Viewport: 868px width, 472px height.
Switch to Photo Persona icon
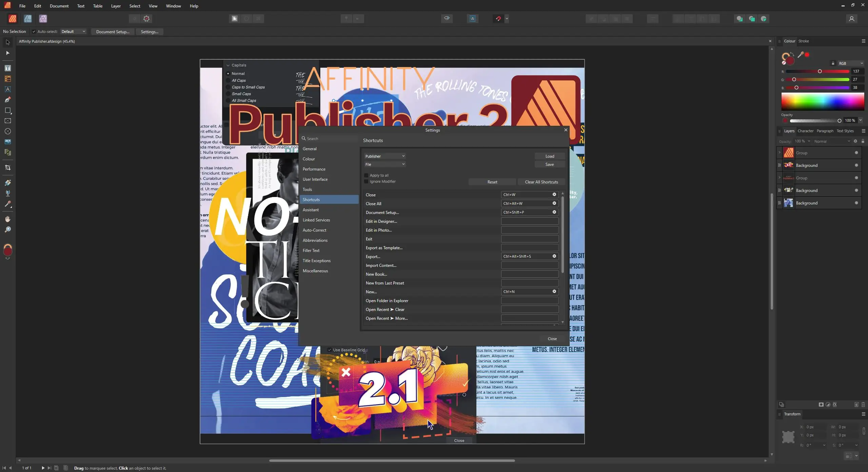point(43,19)
